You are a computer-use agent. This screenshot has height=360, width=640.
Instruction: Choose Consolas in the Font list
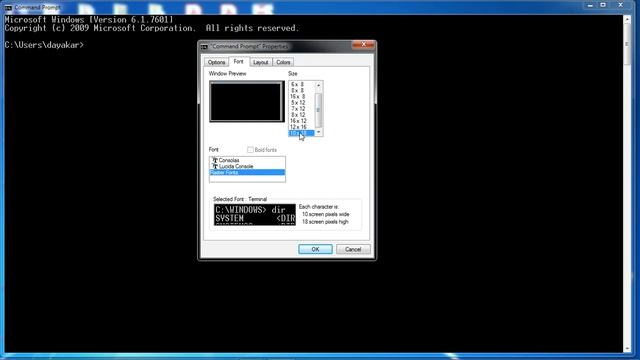pos(247,160)
